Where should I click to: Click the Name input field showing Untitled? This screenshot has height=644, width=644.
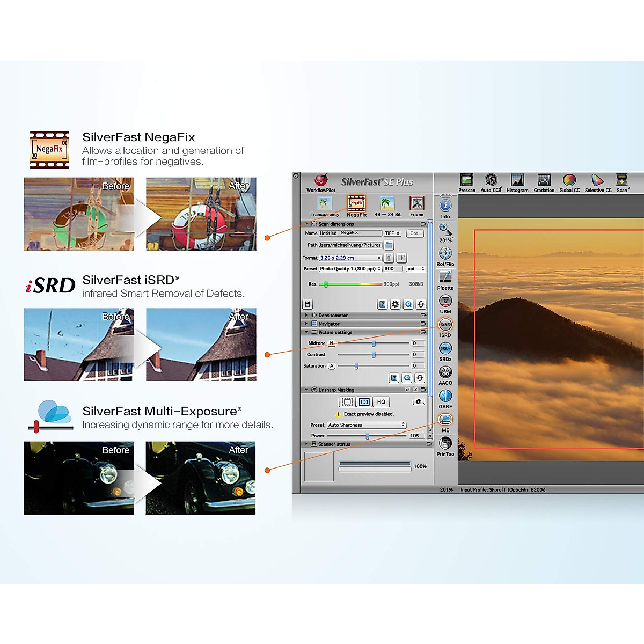(350, 233)
